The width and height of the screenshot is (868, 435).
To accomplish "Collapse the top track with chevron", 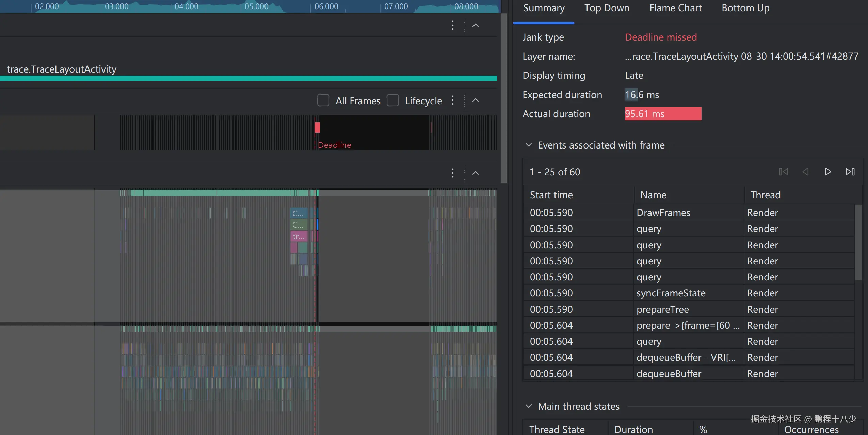I will (476, 25).
